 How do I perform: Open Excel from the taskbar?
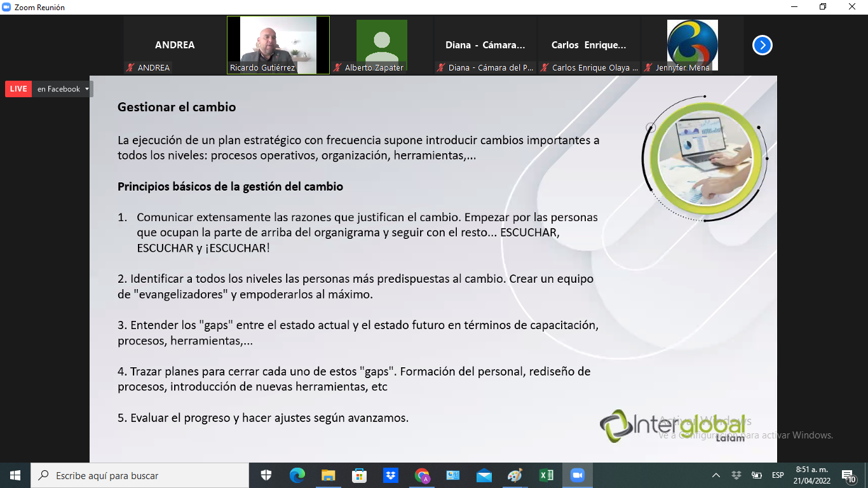546,475
